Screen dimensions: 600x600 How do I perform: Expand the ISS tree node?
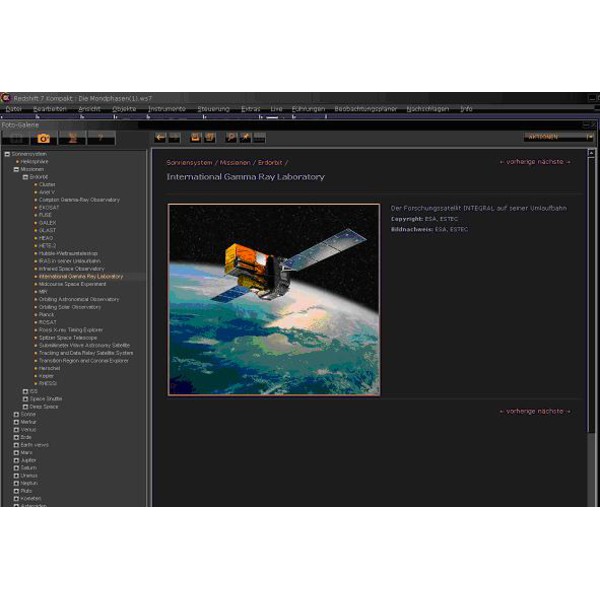(25, 391)
